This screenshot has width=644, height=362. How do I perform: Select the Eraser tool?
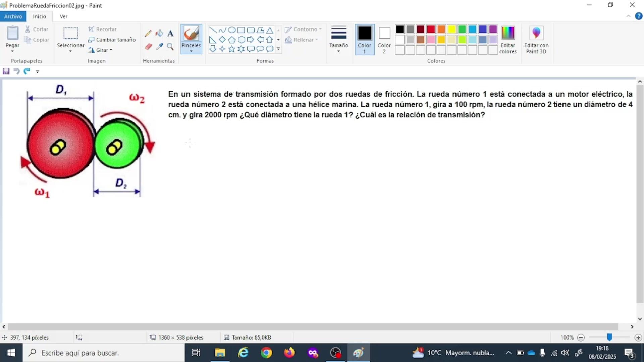148,47
